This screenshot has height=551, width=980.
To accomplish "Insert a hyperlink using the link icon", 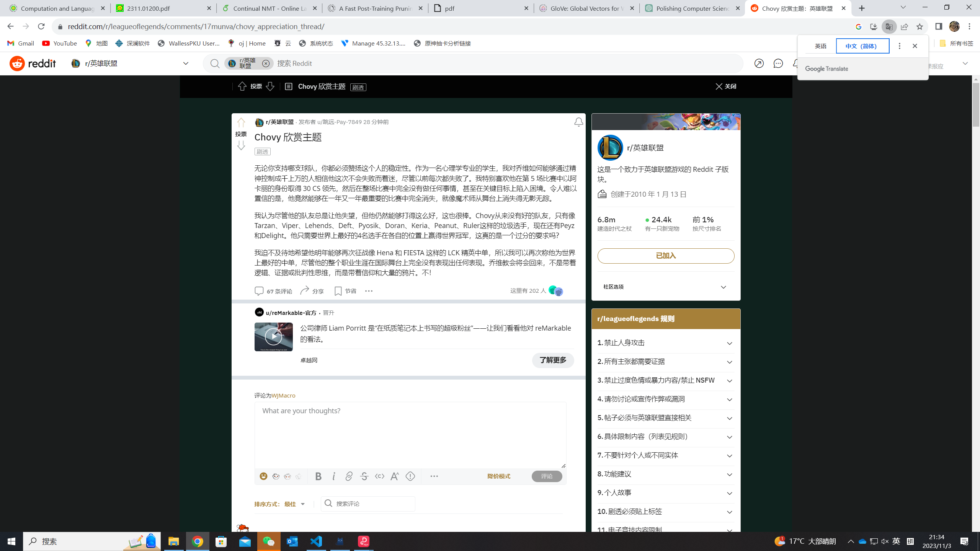I will point(349,476).
